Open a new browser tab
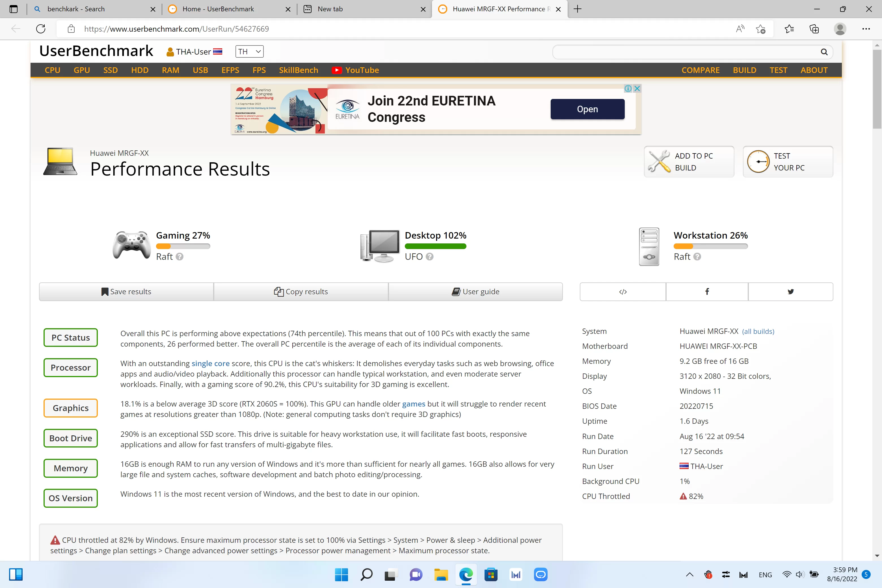 (578, 9)
